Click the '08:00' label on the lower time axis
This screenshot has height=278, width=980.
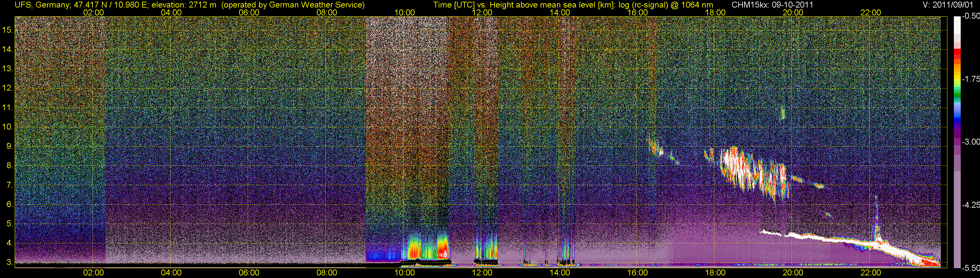(x=327, y=273)
